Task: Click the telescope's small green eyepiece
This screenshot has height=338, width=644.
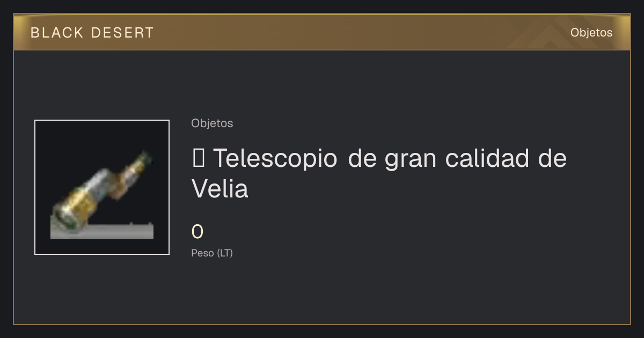Action: tap(145, 159)
